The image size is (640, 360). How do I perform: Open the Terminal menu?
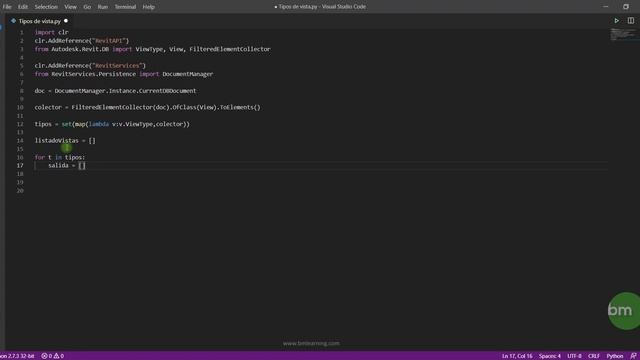125,7
